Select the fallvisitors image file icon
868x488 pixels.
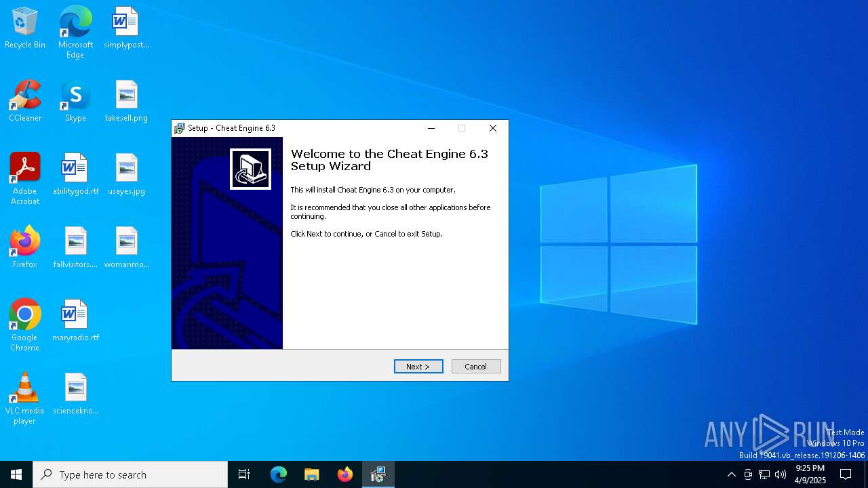[75, 247]
